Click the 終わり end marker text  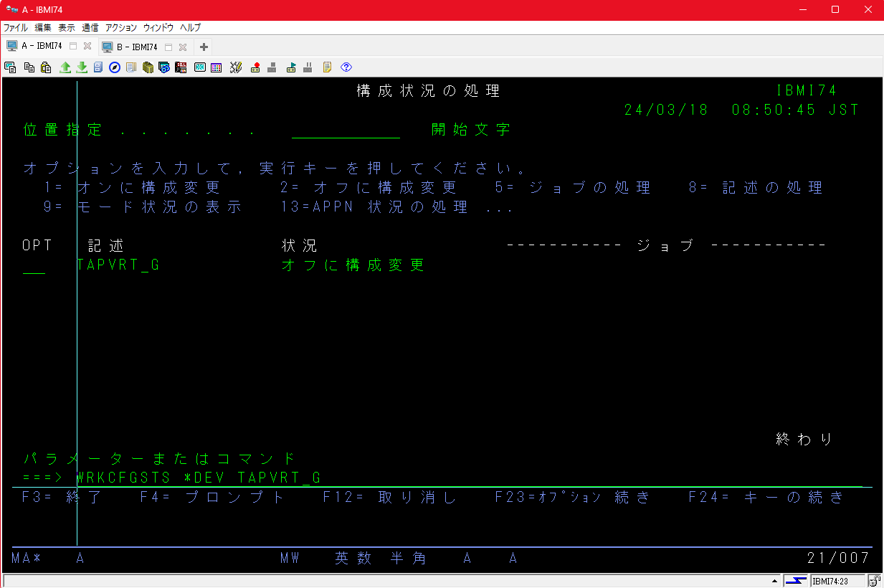point(804,439)
